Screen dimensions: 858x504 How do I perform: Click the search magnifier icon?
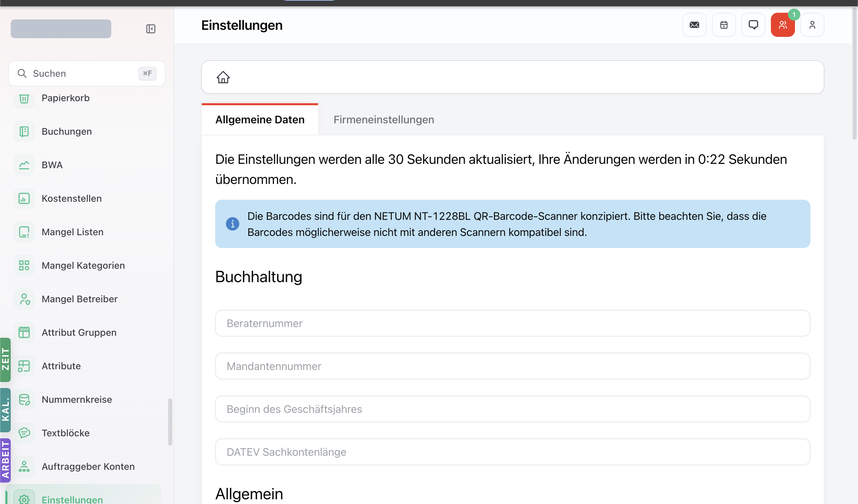pos(22,73)
